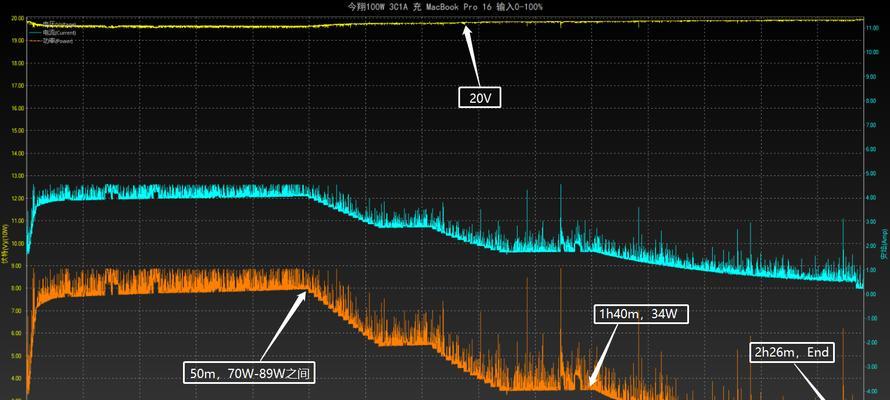This screenshot has height=400, width=890.
Task: Click the 7.00 right amp axis label
Action: [x=873, y=125]
